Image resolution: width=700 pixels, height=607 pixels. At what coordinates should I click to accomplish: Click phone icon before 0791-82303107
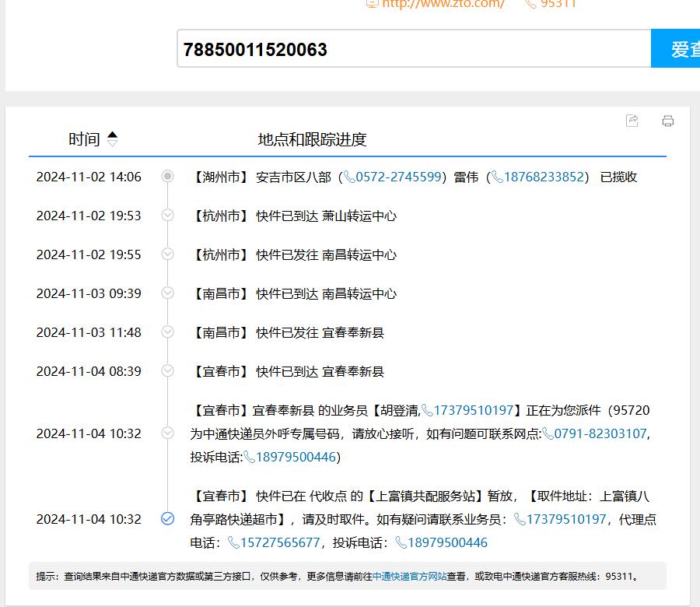click(x=548, y=433)
